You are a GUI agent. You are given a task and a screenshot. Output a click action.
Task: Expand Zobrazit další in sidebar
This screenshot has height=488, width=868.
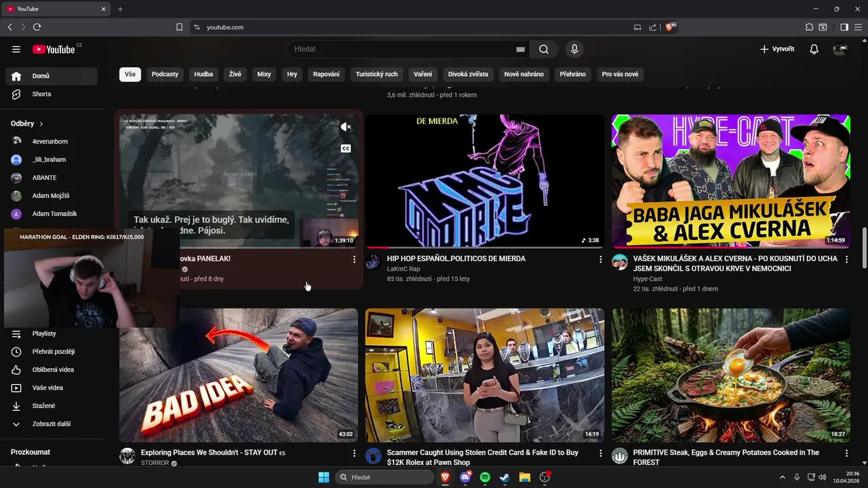pyautogui.click(x=52, y=424)
